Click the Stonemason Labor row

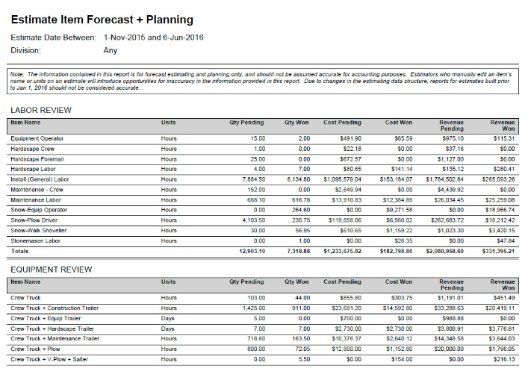[x=263, y=241]
